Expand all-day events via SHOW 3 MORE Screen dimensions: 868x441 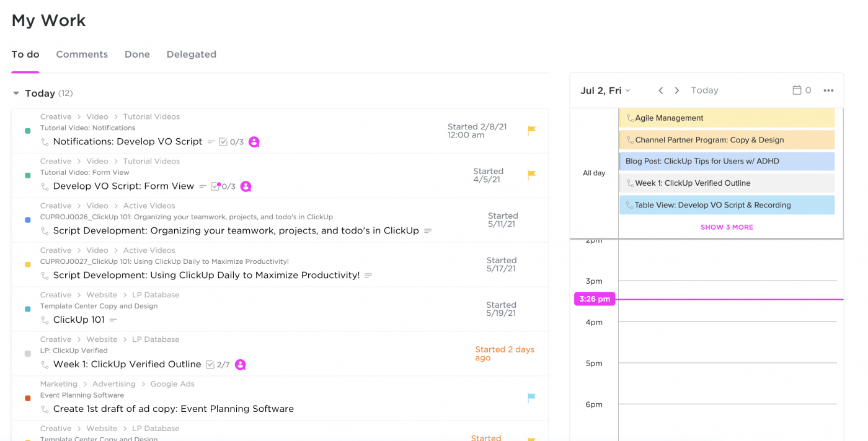pyautogui.click(x=727, y=227)
